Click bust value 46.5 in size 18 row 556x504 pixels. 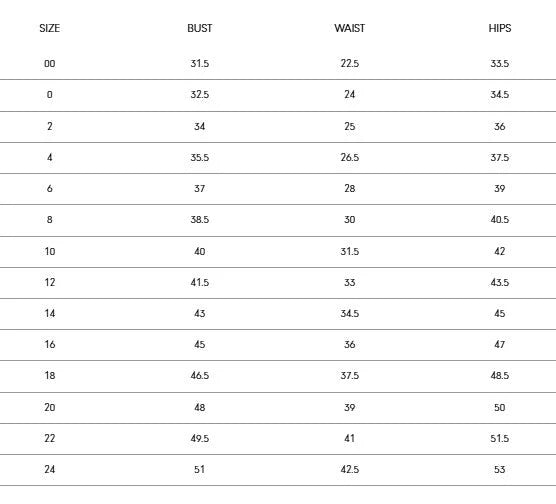click(x=200, y=376)
